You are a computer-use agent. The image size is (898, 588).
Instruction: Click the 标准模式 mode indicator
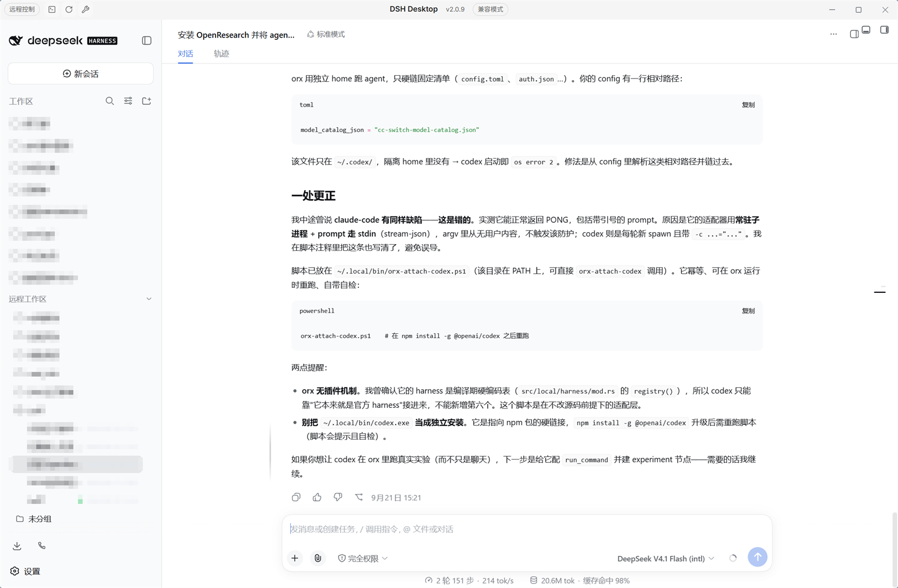pyautogui.click(x=326, y=34)
